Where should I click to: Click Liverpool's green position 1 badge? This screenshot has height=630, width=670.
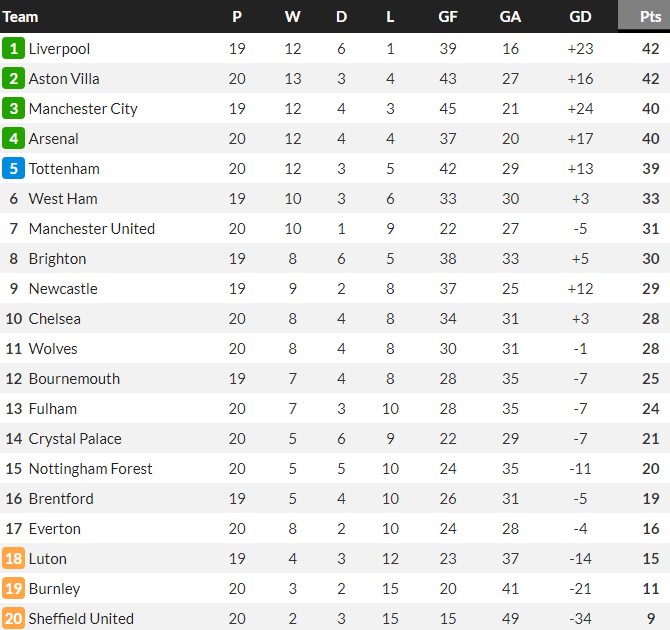tap(14, 49)
